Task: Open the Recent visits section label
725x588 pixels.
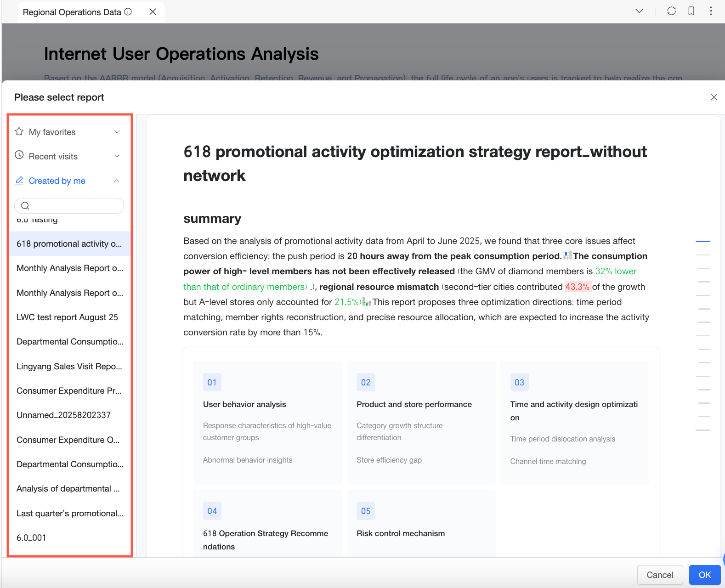Action: [x=53, y=156]
